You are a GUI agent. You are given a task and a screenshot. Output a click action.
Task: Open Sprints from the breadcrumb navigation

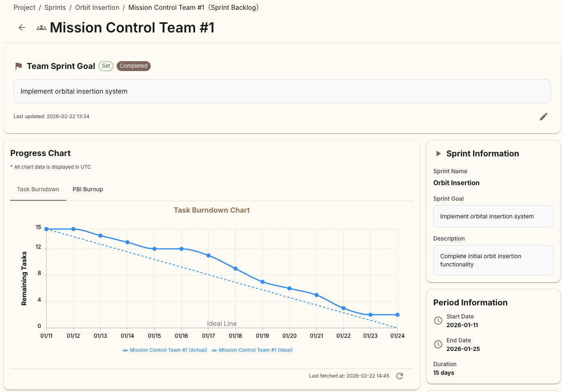pyautogui.click(x=55, y=7)
